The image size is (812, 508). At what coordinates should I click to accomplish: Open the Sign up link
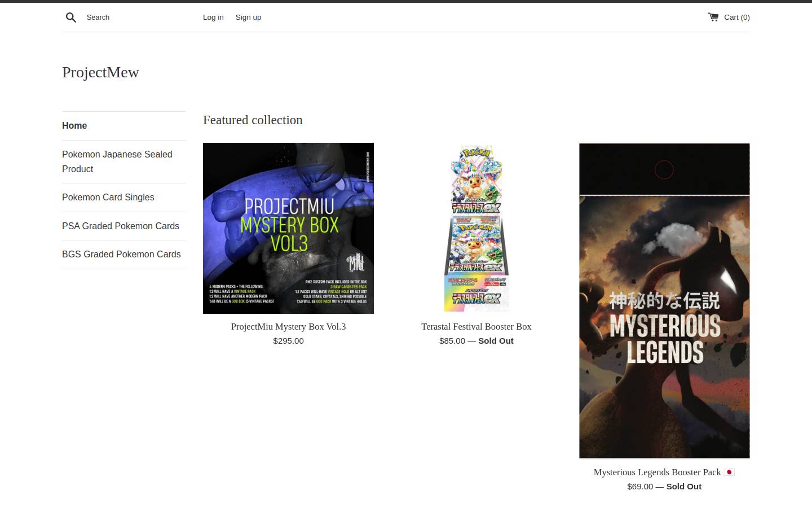pyautogui.click(x=248, y=17)
